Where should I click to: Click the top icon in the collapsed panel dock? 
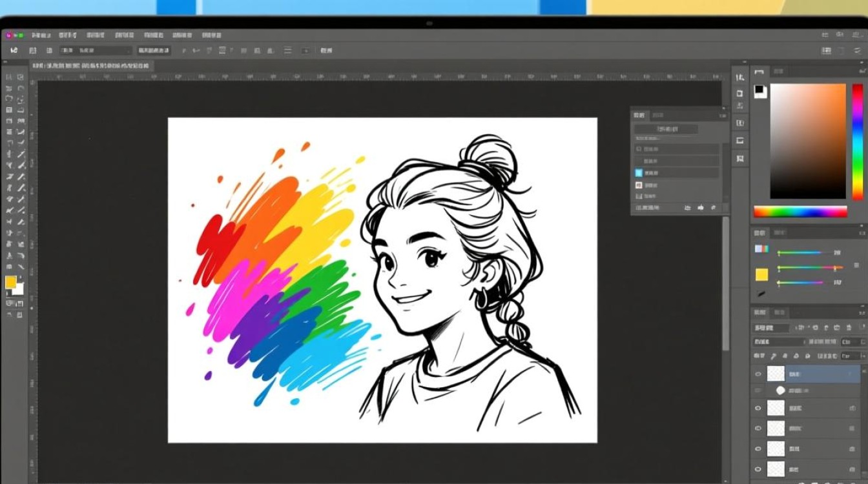coord(740,77)
